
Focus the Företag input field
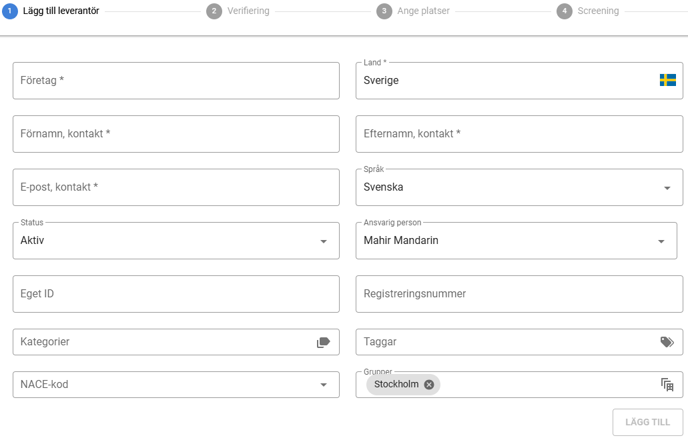(x=175, y=80)
